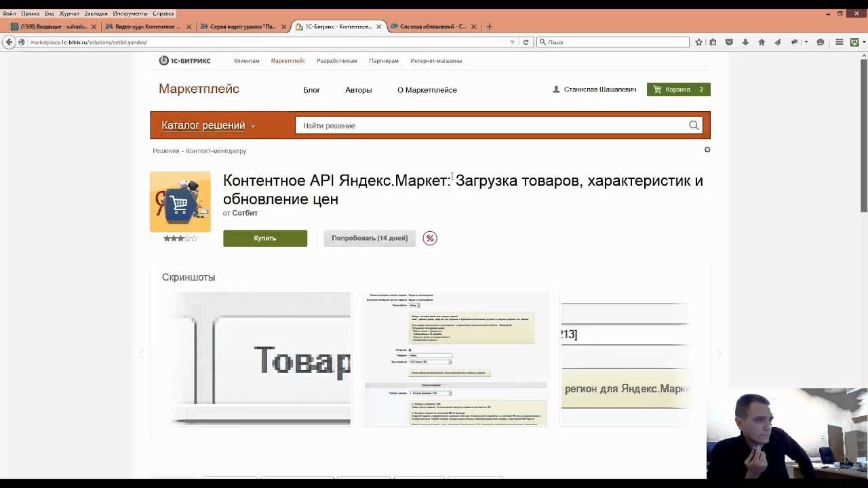This screenshot has width=868, height=488.
Task: Open the bookmarks list icon
Action: click(713, 42)
